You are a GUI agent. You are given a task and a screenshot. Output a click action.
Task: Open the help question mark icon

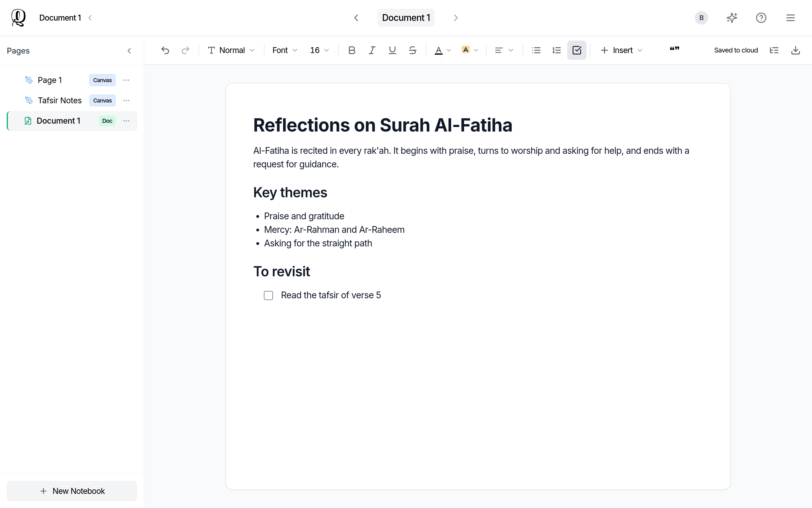click(761, 18)
